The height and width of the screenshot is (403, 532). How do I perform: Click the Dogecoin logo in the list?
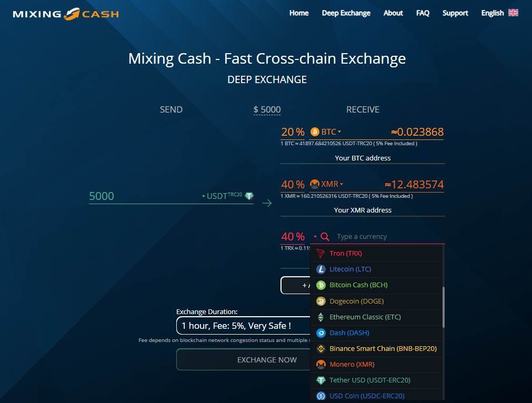[x=320, y=301]
